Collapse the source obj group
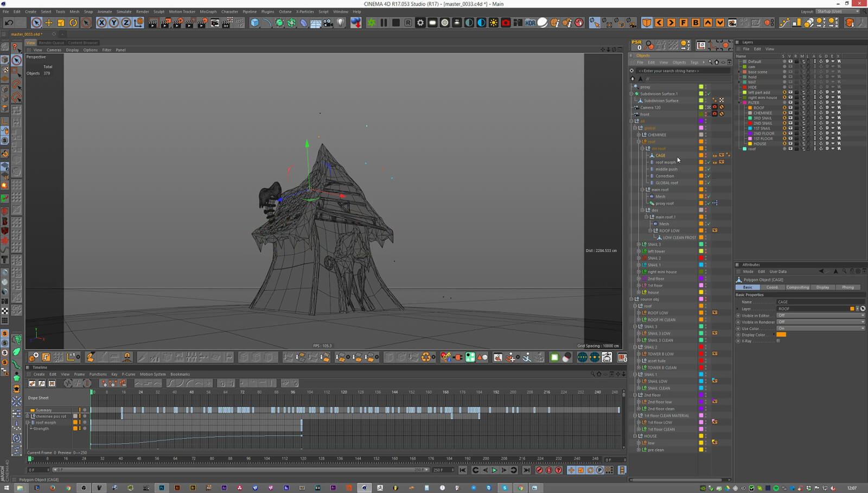 (x=631, y=299)
